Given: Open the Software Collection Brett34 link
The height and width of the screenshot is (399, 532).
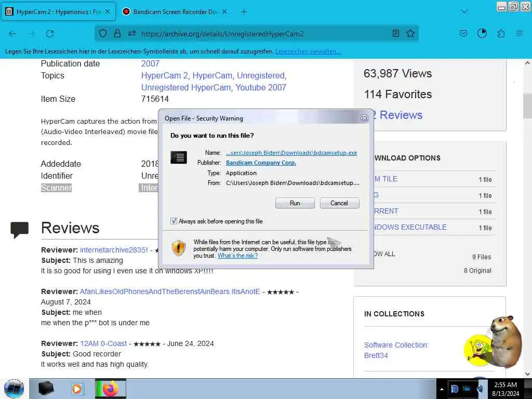Looking at the screenshot, I should 395,350.
